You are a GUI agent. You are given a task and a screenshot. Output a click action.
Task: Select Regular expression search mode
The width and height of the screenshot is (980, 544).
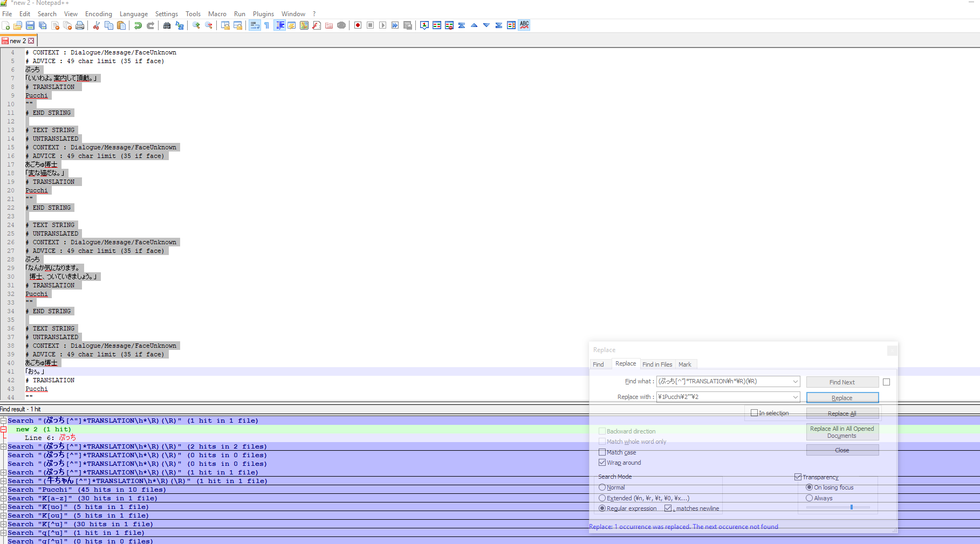tap(602, 508)
